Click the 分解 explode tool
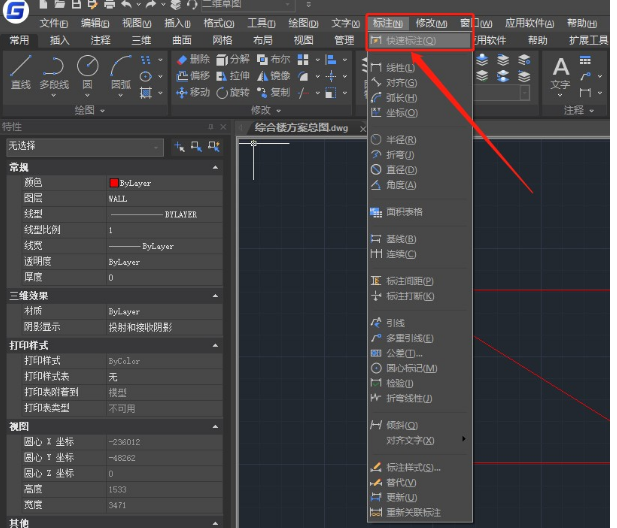Viewport: 617px width, 528px height. pos(233,59)
